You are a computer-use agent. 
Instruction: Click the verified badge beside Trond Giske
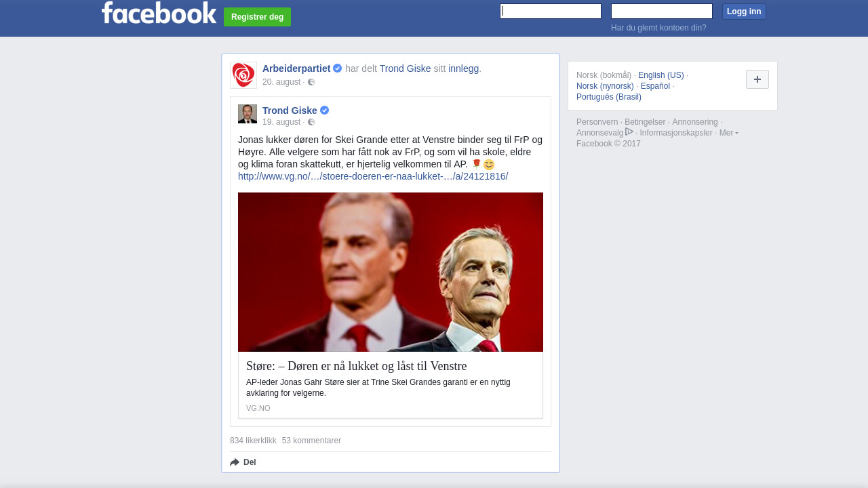(325, 110)
